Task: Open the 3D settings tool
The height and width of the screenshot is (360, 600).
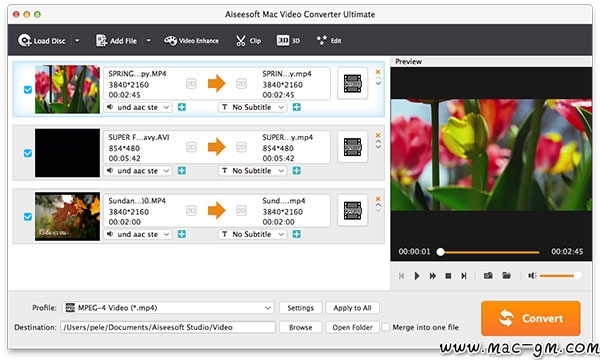Action: coord(288,41)
